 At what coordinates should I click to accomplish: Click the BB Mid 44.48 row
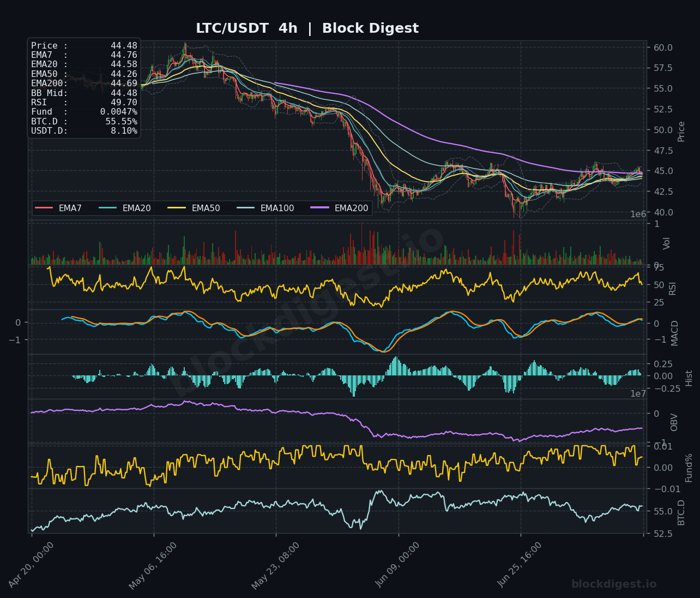[x=84, y=93]
